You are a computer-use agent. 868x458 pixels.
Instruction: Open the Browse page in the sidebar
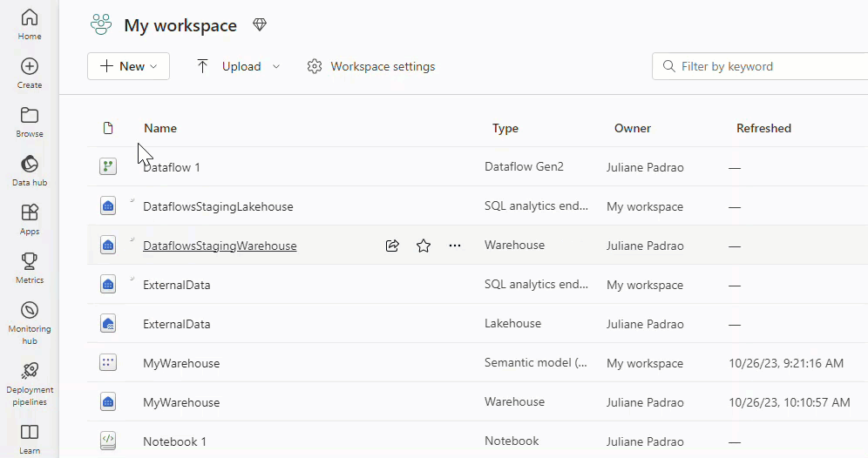[x=29, y=121]
